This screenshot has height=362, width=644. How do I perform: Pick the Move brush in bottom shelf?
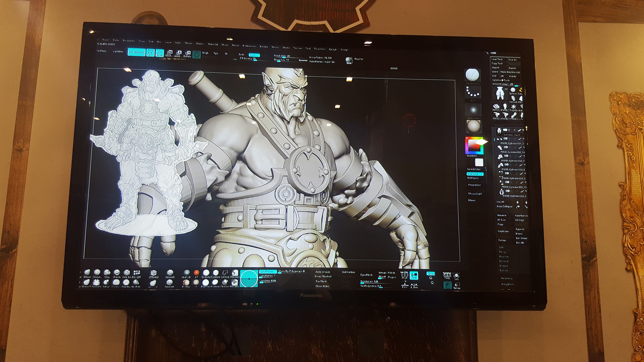pos(87,273)
